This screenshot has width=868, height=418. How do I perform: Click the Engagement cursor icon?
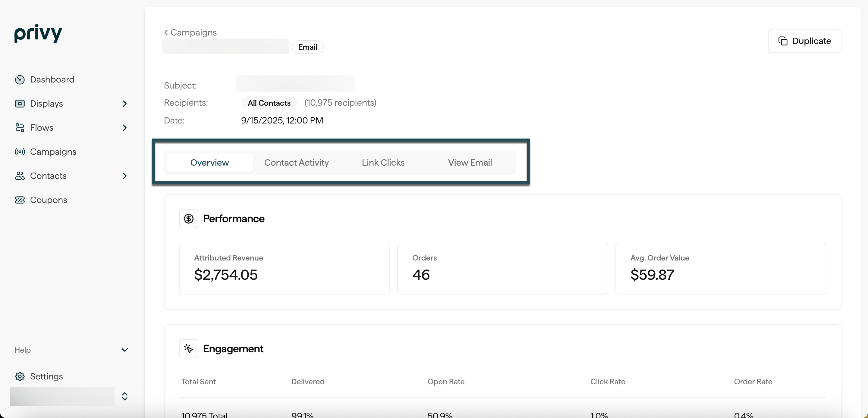coord(188,349)
